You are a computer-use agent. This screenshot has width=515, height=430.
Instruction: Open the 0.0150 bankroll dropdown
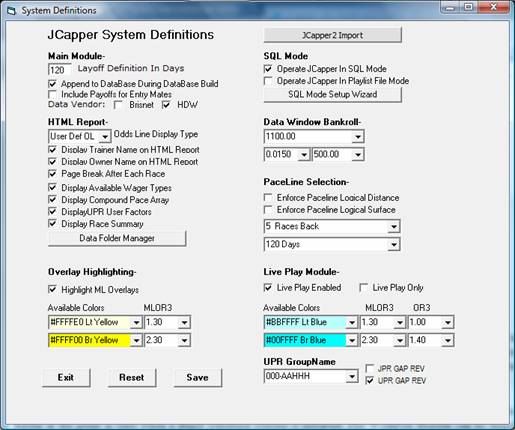pos(304,154)
